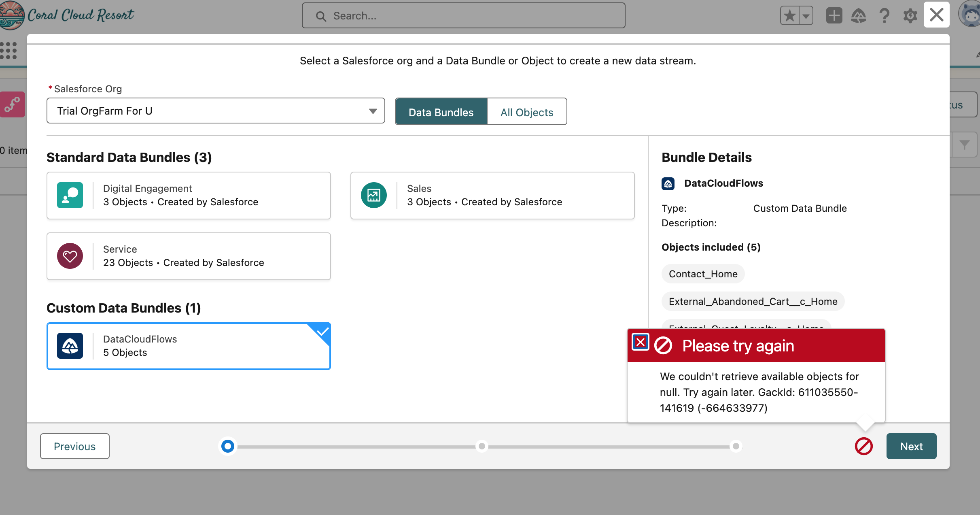
Task: Open the Help question mark icon
Action: coord(885,16)
